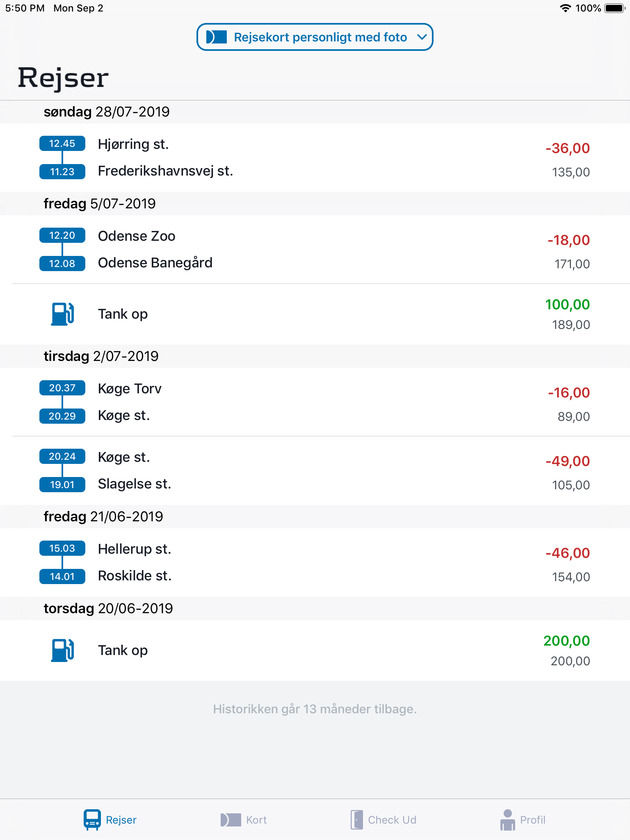Screen dimensions: 630x840
Task: Tap the card icon inside Rejsekort selector
Action: (x=216, y=37)
